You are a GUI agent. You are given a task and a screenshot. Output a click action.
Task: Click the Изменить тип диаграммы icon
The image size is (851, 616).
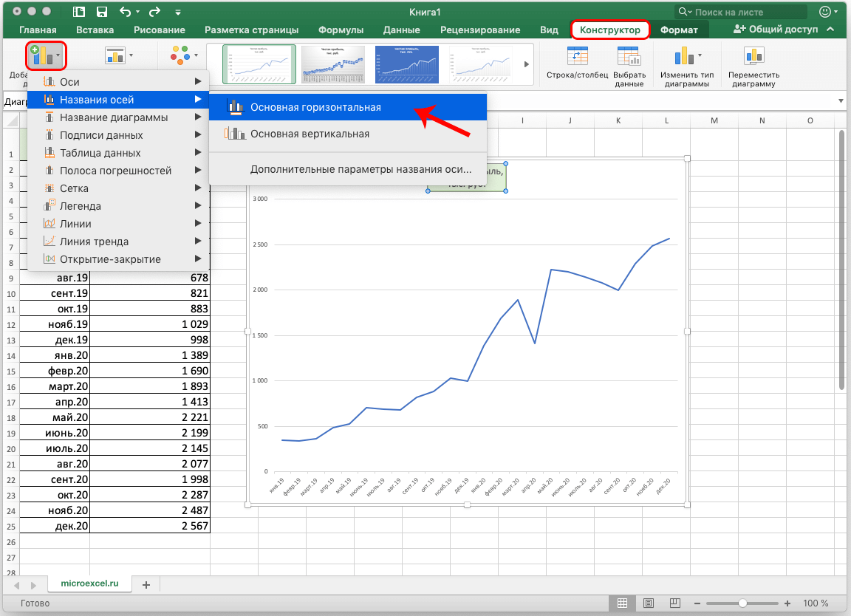click(x=684, y=56)
